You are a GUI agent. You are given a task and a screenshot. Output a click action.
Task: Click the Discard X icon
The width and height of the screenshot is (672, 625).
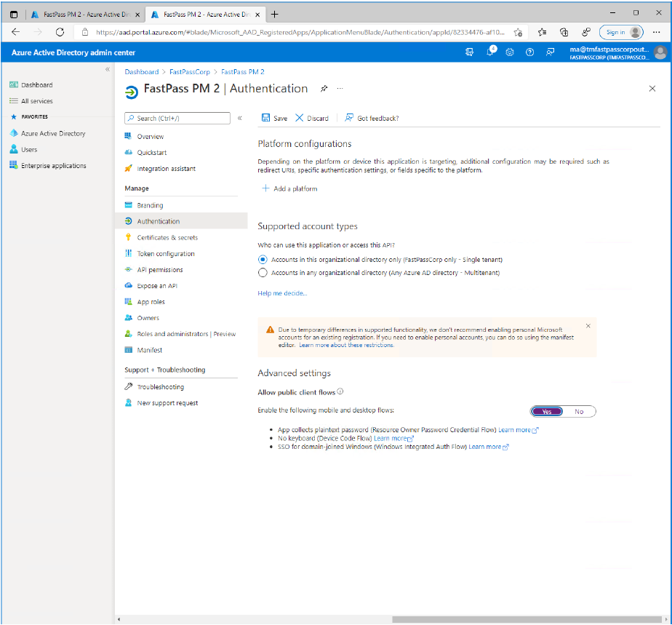coord(299,118)
